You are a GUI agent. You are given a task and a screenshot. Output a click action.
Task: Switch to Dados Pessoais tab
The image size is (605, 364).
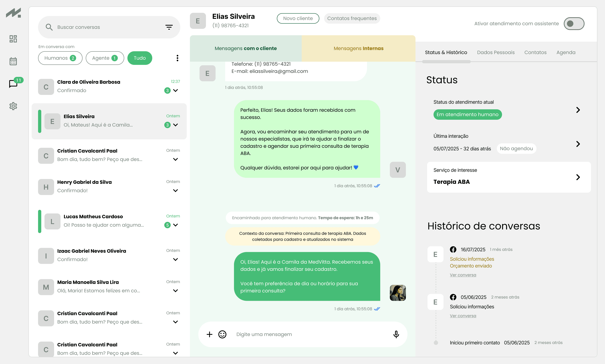pyautogui.click(x=496, y=52)
